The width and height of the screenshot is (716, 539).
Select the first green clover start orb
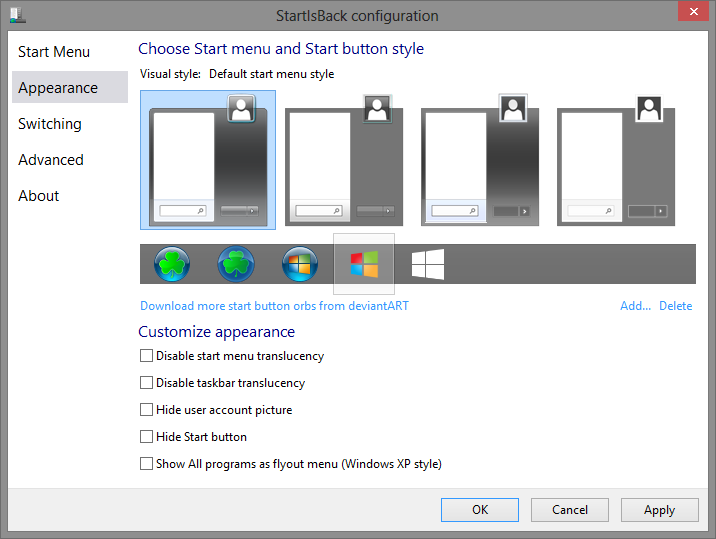point(172,264)
